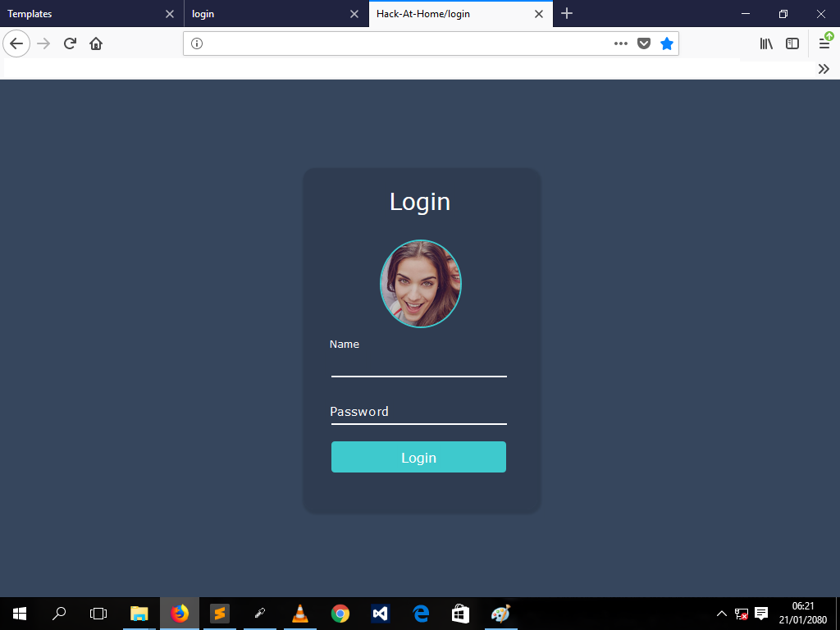Open Google Chrome from taskbar
Image resolution: width=840 pixels, height=630 pixels.
pyautogui.click(x=340, y=614)
